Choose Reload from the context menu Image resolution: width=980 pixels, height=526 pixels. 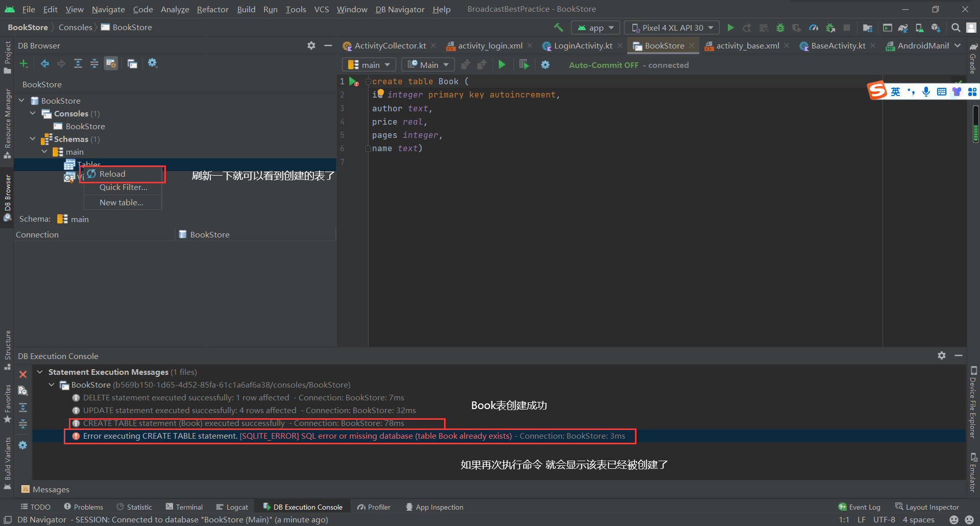(112, 174)
